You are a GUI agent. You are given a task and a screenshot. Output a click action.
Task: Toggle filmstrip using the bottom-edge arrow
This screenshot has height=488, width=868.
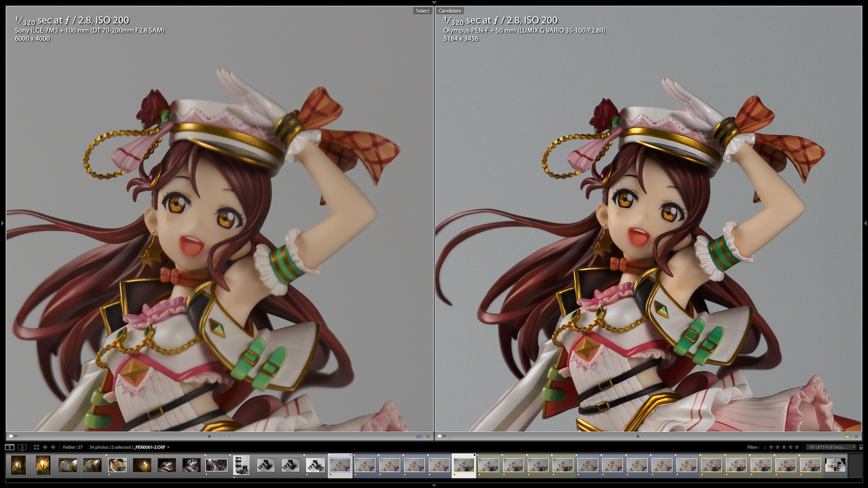434,485
